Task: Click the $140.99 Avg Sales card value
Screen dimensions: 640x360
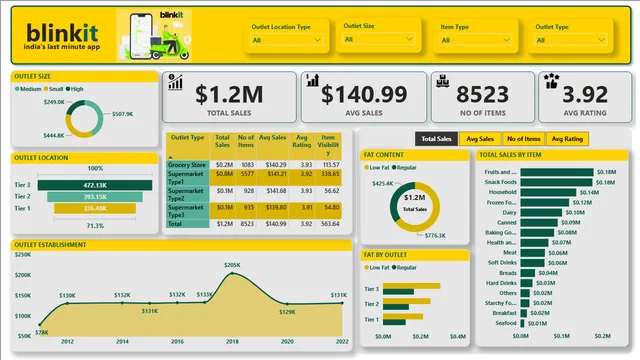Action: (x=364, y=94)
